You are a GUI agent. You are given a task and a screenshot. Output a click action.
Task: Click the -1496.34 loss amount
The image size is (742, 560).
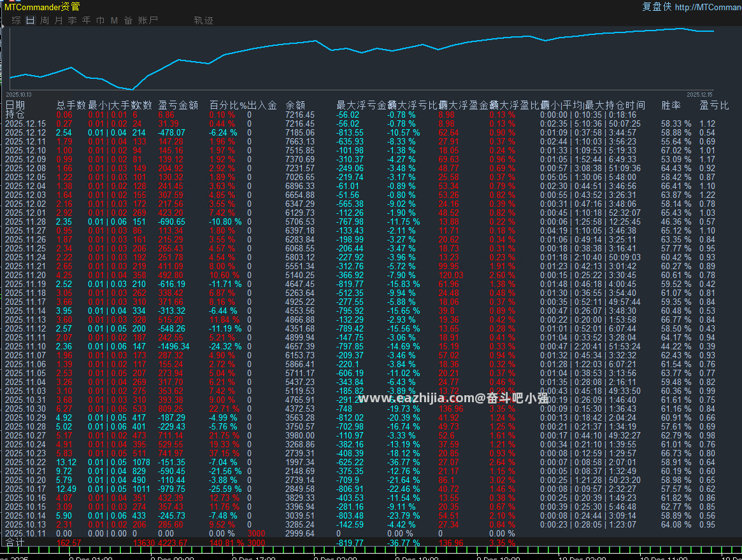click(x=174, y=346)
